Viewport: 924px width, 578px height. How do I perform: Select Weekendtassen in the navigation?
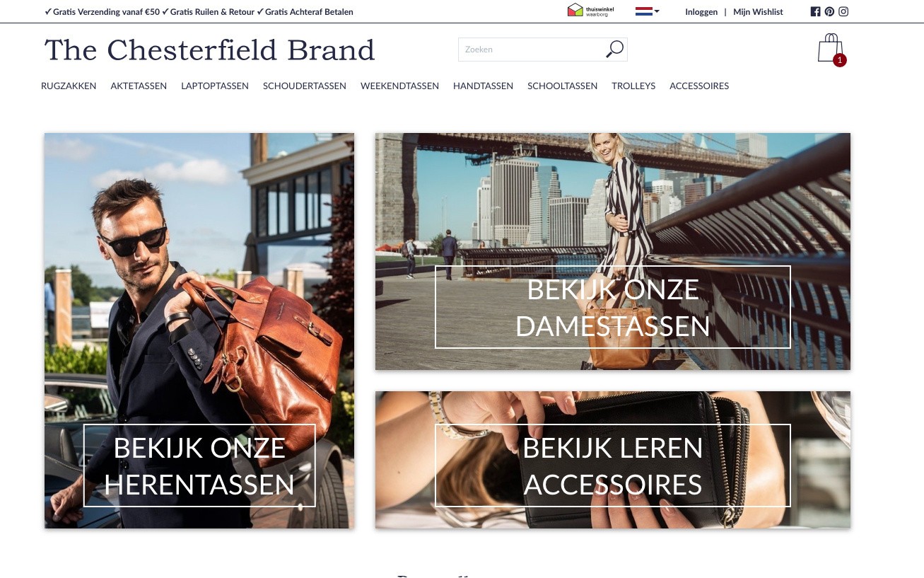point(399,86)
